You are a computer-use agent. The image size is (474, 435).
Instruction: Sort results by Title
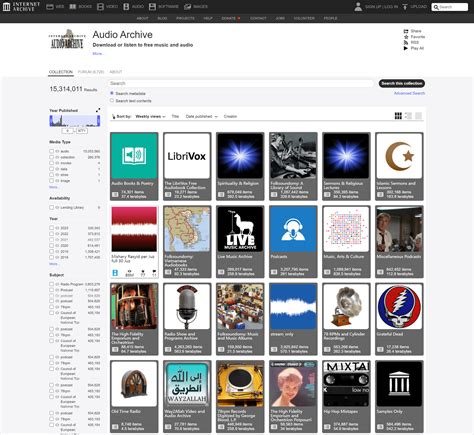click(x=175, y=116)
